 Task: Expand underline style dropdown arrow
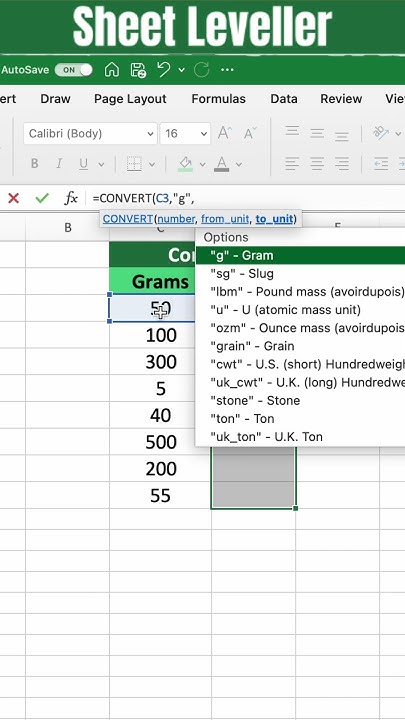tap(101, 164)
